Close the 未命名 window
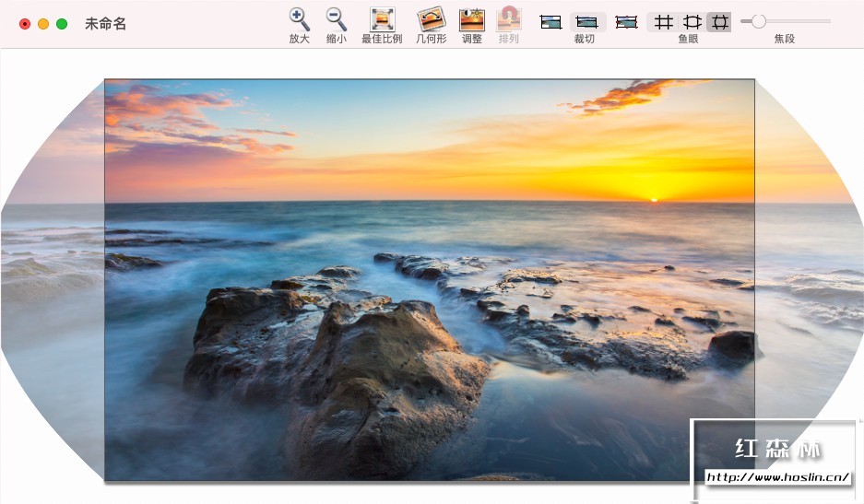Screen dimensions: 864x504 [x=25, y=24]
